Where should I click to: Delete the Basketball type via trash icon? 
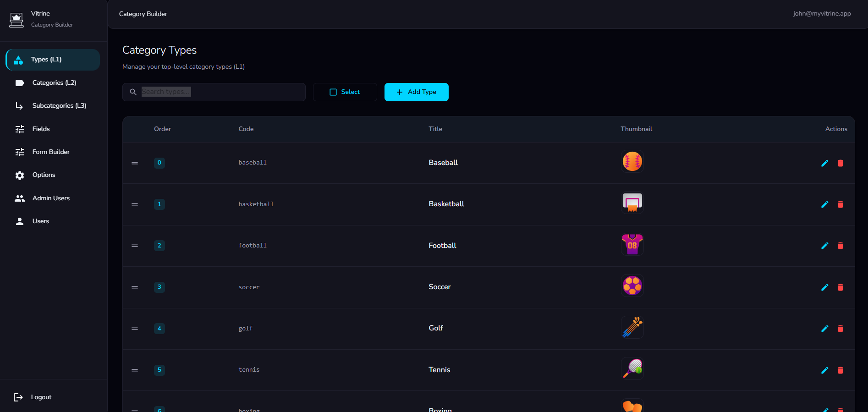point(840,204)
